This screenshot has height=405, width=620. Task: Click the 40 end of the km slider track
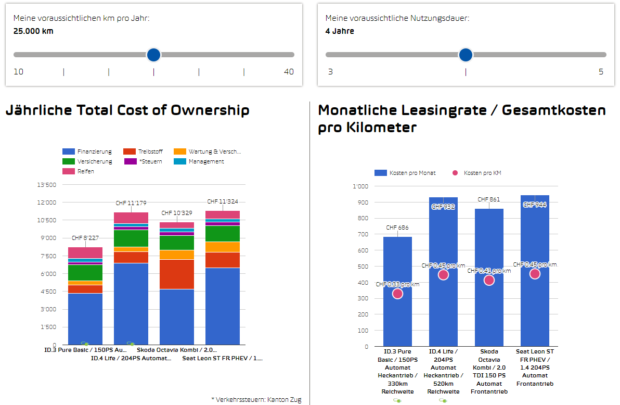[x=289, y=72]
